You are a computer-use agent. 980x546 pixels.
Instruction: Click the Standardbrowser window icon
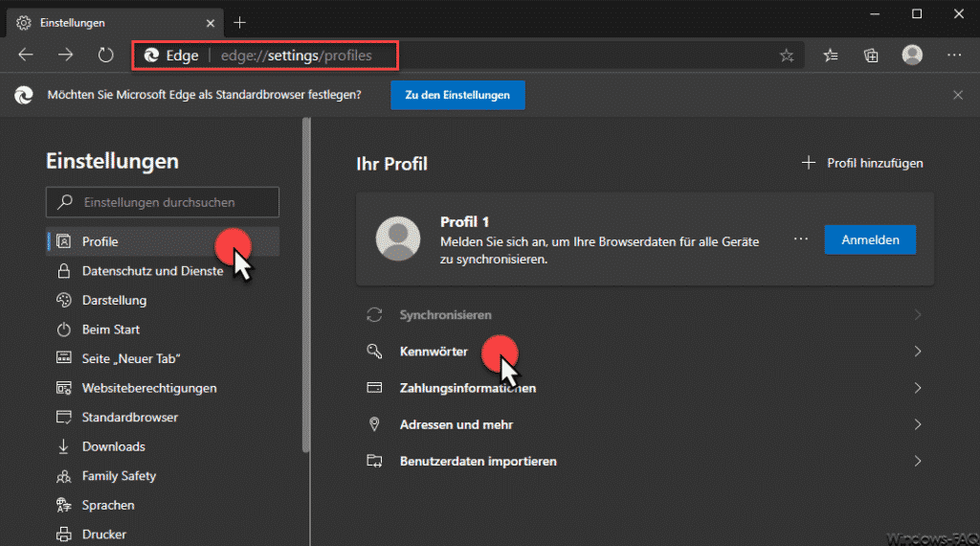[64, 417]
